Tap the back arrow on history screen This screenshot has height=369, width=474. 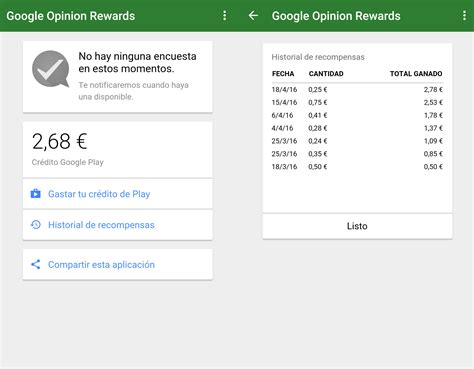pos(253,15)
